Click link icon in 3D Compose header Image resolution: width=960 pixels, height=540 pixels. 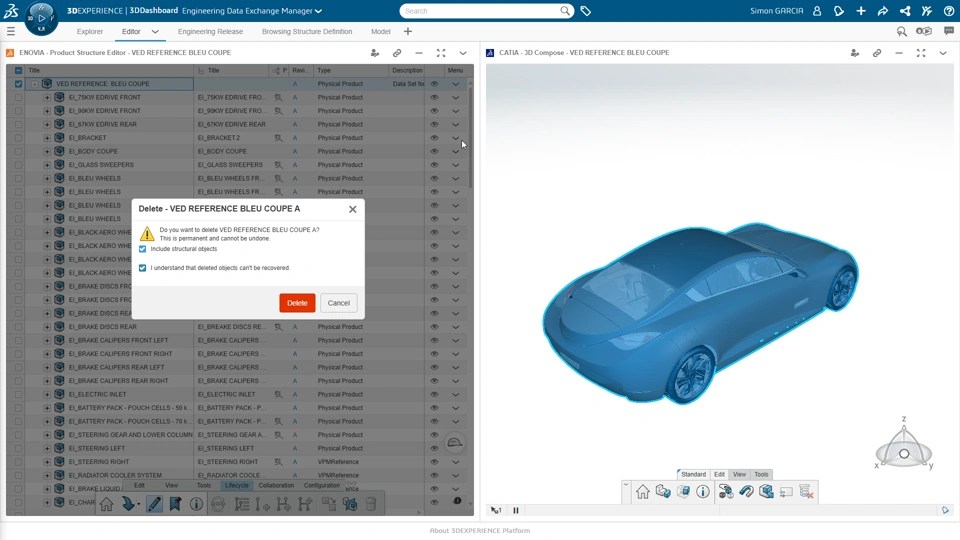pos(877,53)
